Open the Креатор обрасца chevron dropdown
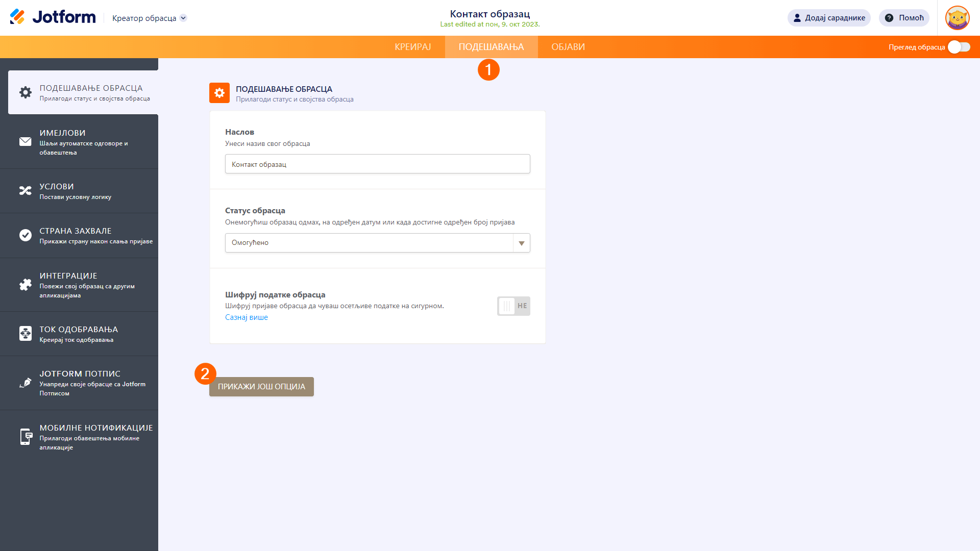The height and width of the screenshot is (551, 980). click(x=183, y=18)
